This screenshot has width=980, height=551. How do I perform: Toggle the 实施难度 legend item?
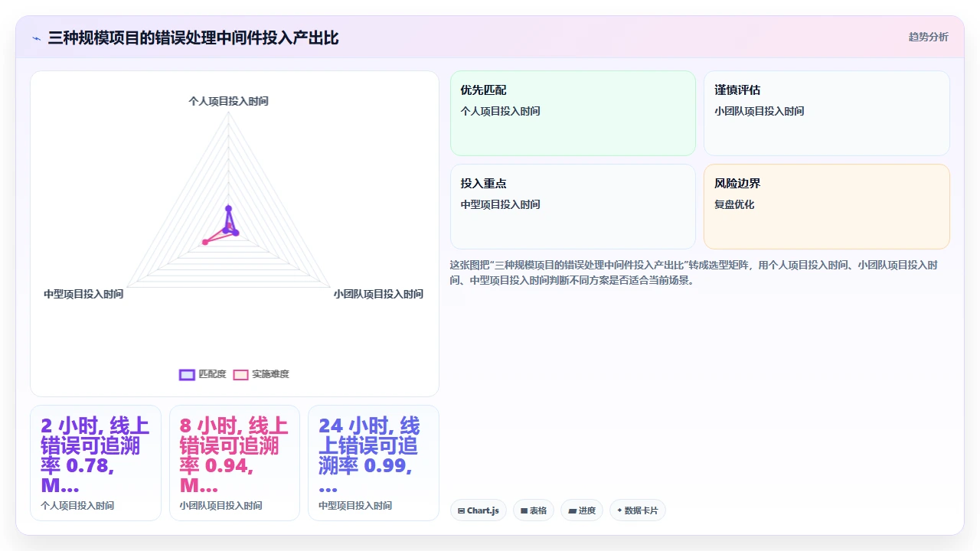point(261,374)
